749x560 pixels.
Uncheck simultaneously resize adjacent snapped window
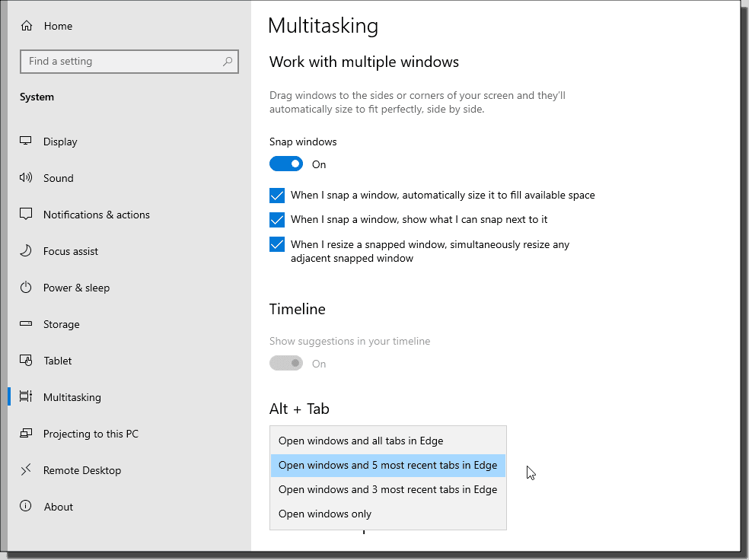point(277,244)
